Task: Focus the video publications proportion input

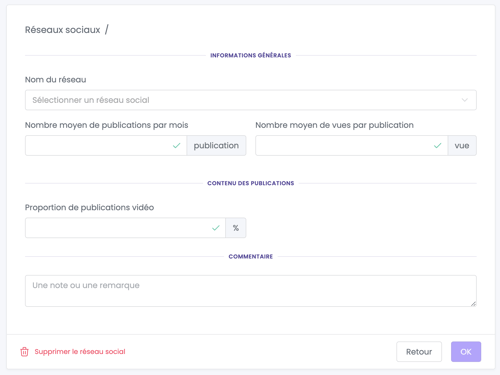Action: [125, 228]
